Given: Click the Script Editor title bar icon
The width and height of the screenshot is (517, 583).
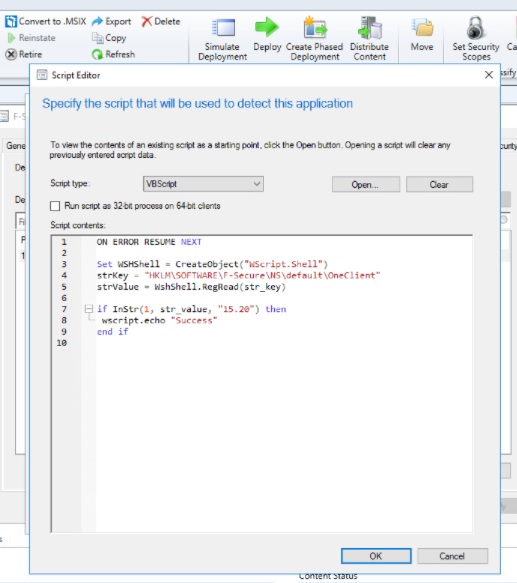Looking at the screenshot, I should pyautogui.click(x=42, y=75).
